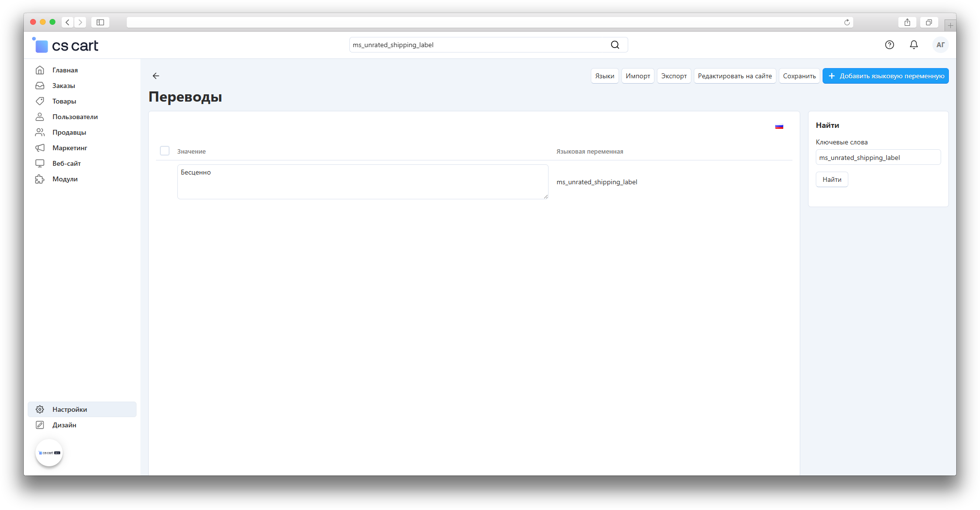Open the help question mark icon
Viewport: 980px width, 510px height.
[889, 45]
